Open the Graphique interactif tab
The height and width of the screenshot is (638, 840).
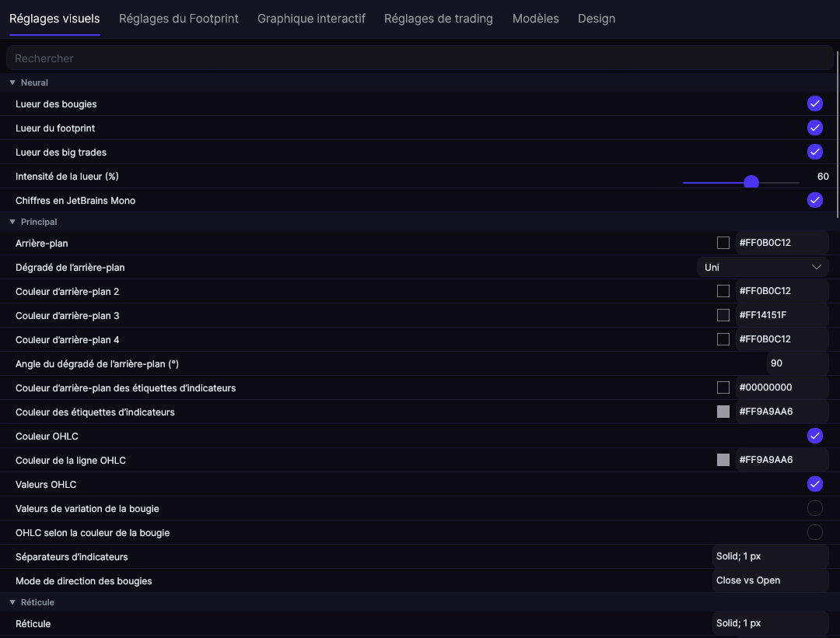311,19
